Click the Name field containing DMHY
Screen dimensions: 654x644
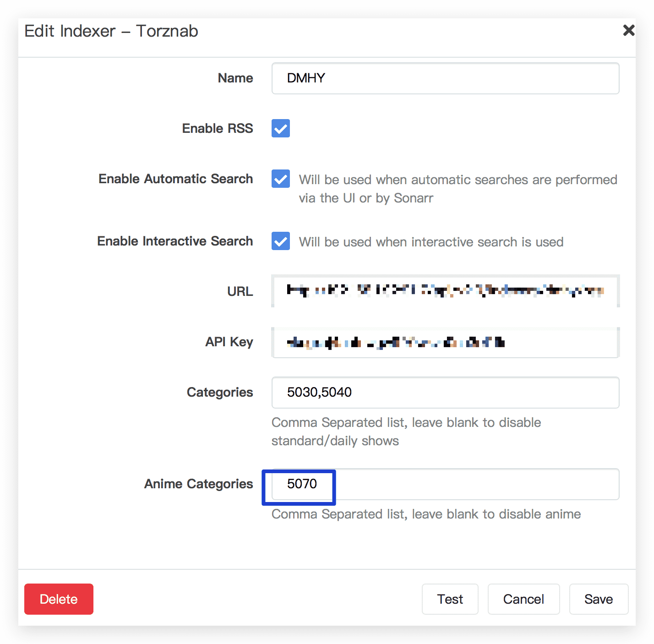[x=445, y=78]
